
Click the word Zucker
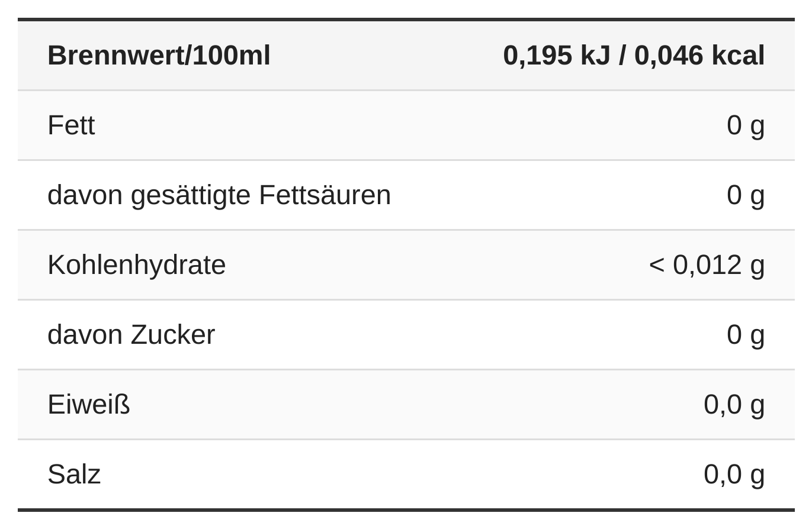(x=172, y=335)
